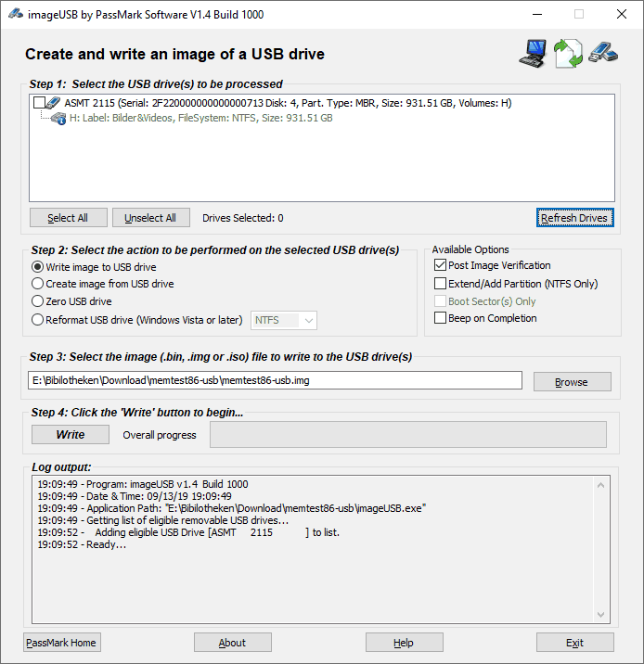Close the imageUSB window

[x=622, y=14]
